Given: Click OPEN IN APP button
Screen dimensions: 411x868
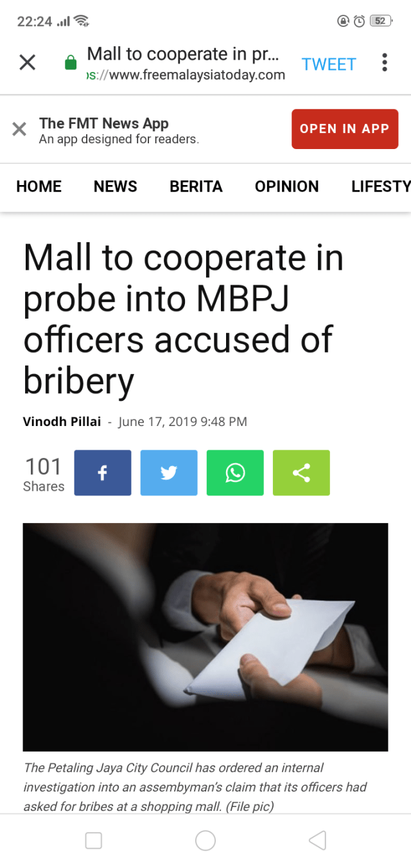Looking at the screenshot, I should pyautogui.click(x=345, y=128).
